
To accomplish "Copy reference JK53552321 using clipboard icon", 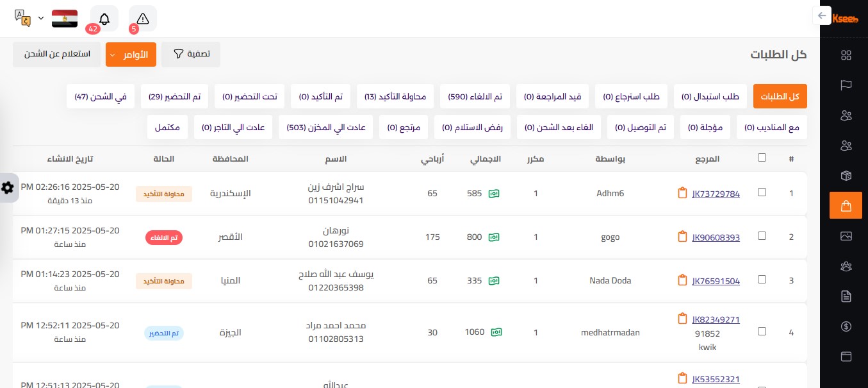I will [x=682, y=378].
